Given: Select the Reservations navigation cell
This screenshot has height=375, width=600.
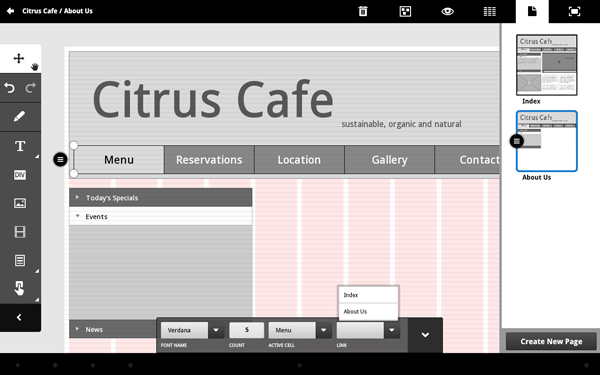Looking at the screenshot, I should click(209, 160).
